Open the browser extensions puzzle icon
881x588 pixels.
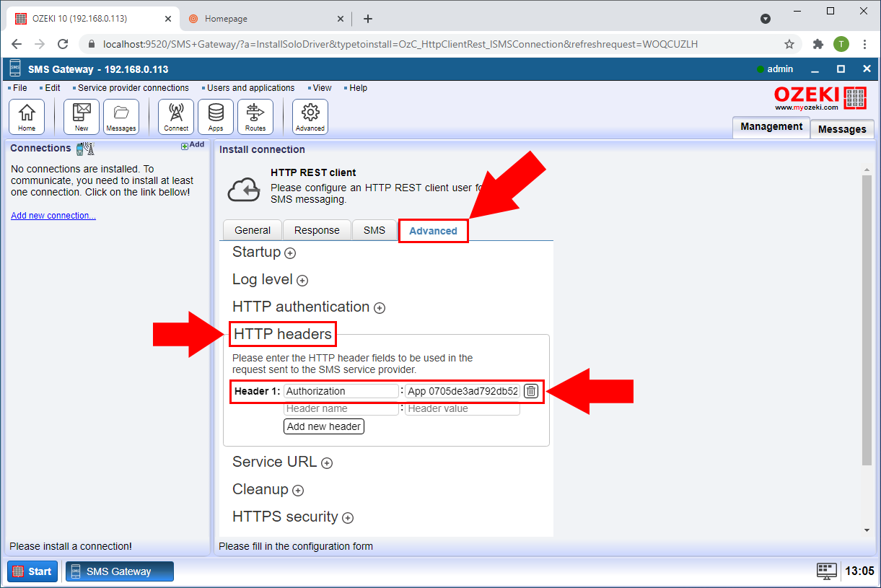[x=818, y=44]
